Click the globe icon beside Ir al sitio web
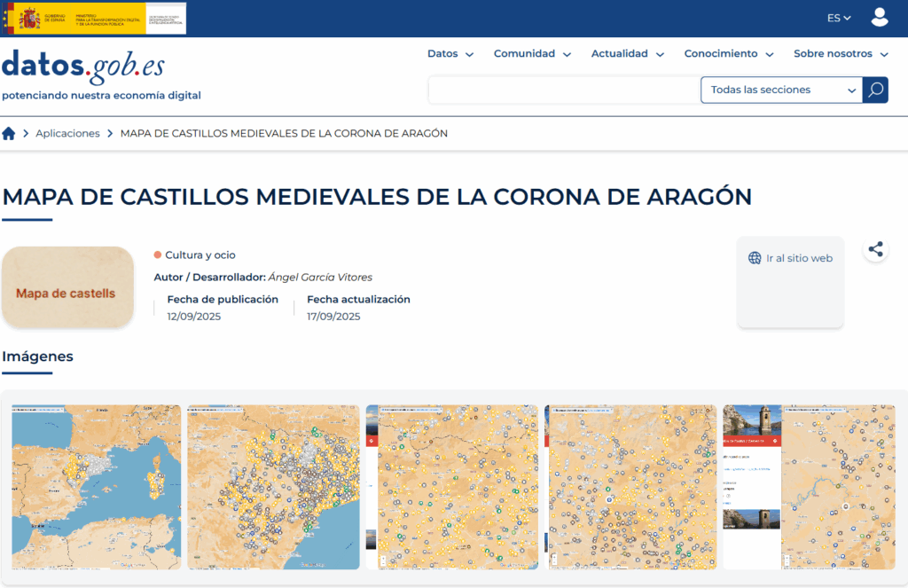 [755, 258]
